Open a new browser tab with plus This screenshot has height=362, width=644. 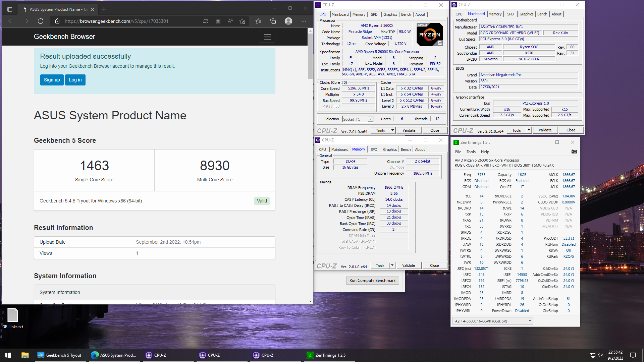point(104,9)
